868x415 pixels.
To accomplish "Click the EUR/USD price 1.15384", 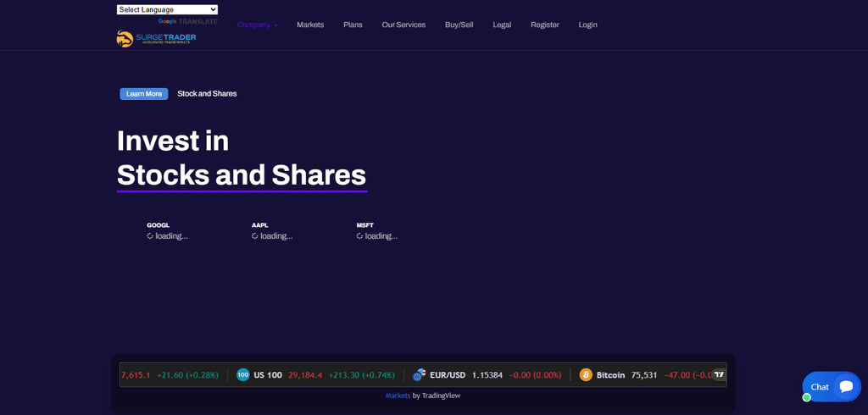I will [x=487, y=375].
